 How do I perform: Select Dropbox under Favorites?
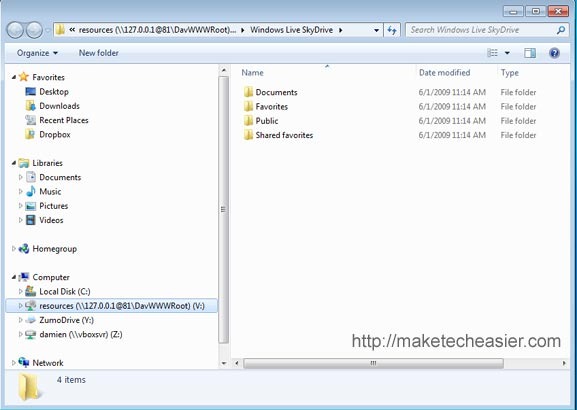click(x=54, y=135)
